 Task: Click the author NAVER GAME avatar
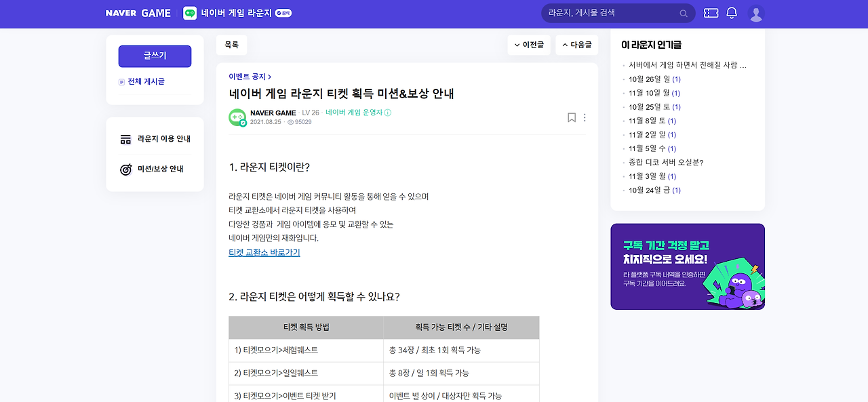pyautogui.click(x=237, y=117)
